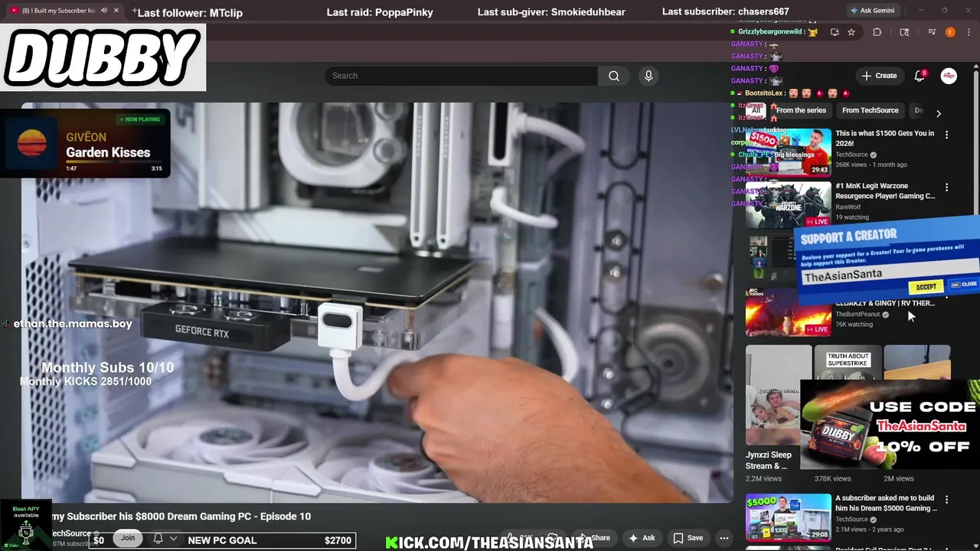Image resolution: width=980 pixels, height=551 pixels.
Task: Click the YouTube search magnifier button
Action: point(614,76)
